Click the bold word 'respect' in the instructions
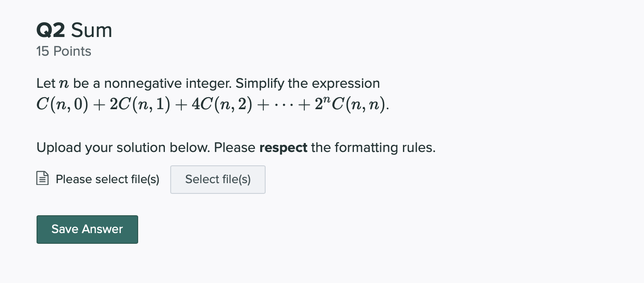This screenshot has width=644, height=283. pyautogui.click(x=283, y=148)
